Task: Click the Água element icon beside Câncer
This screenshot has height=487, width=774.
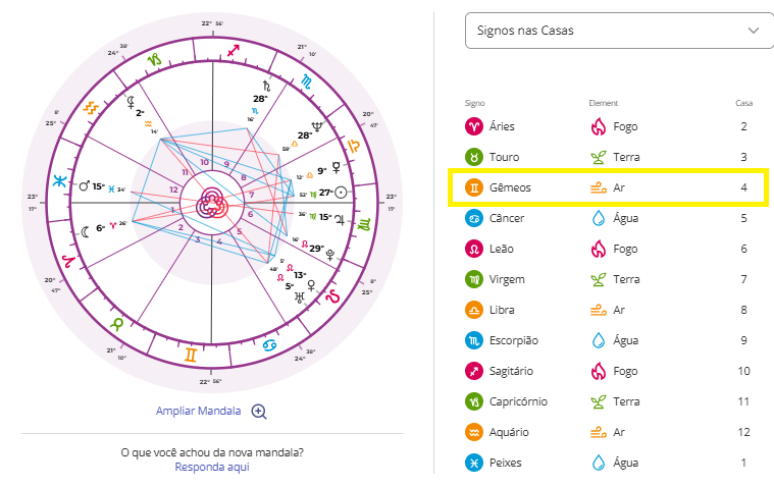Action: (x=599, y=218)
